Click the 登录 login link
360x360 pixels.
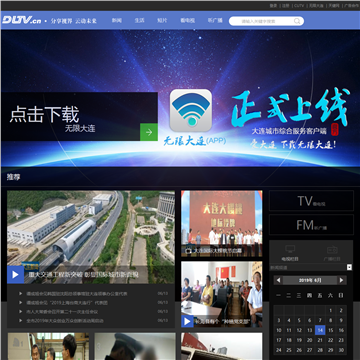click(273, 6)
